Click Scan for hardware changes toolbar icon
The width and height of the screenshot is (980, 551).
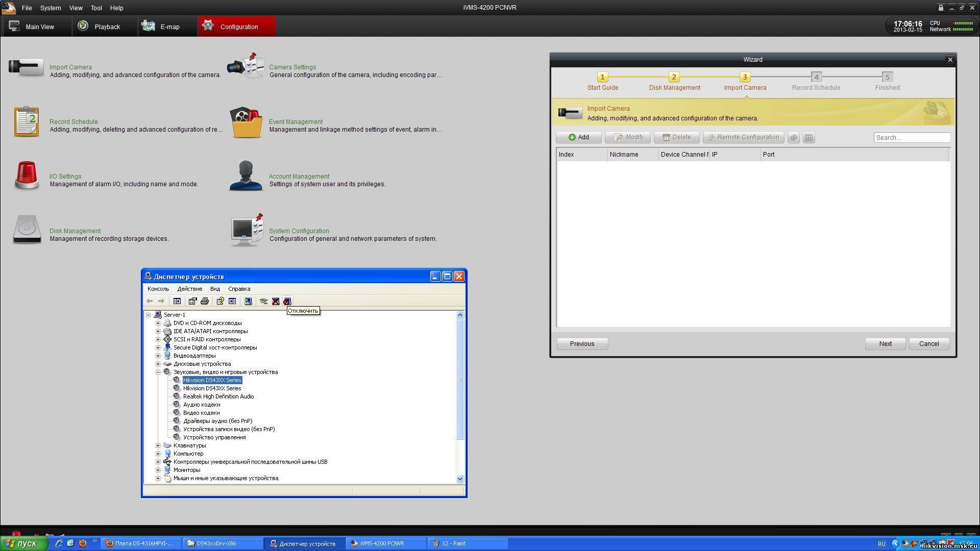tap(248, 301)
